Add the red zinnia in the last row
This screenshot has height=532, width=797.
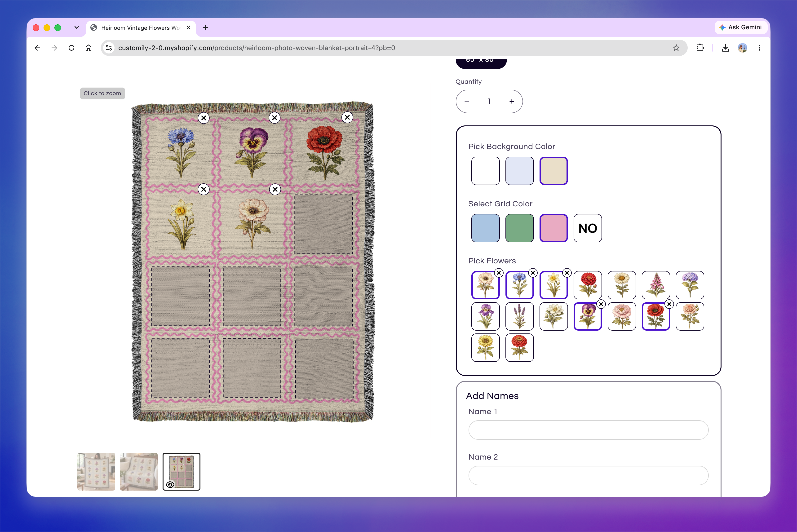(519, 347)
